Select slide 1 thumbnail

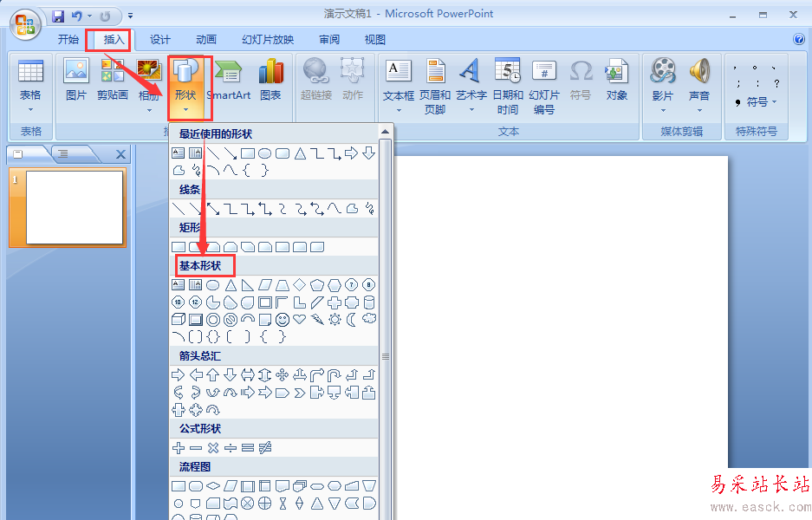click(75, 207)
